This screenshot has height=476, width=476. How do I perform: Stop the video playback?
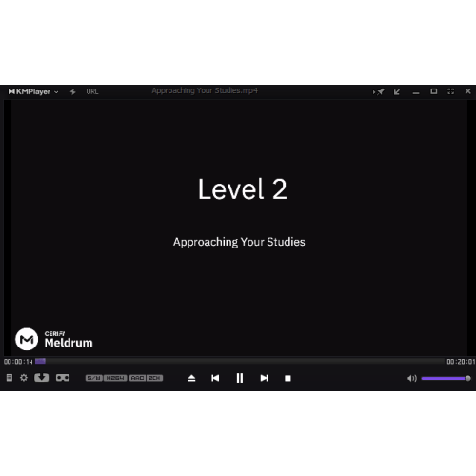(x=288, y=378)
